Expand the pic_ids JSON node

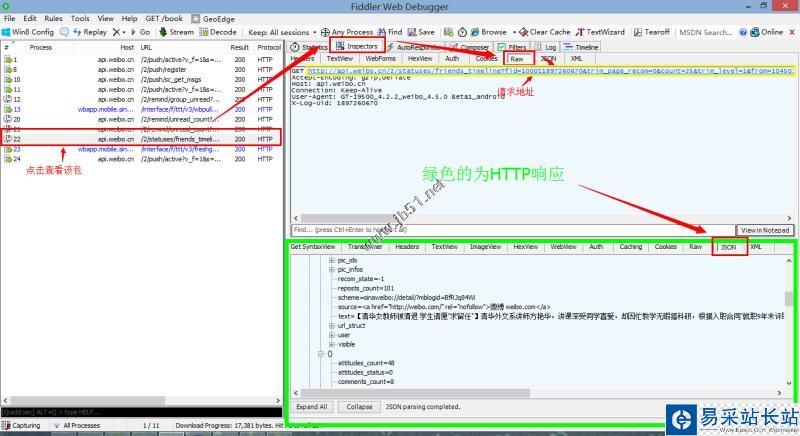click(332, 260)
